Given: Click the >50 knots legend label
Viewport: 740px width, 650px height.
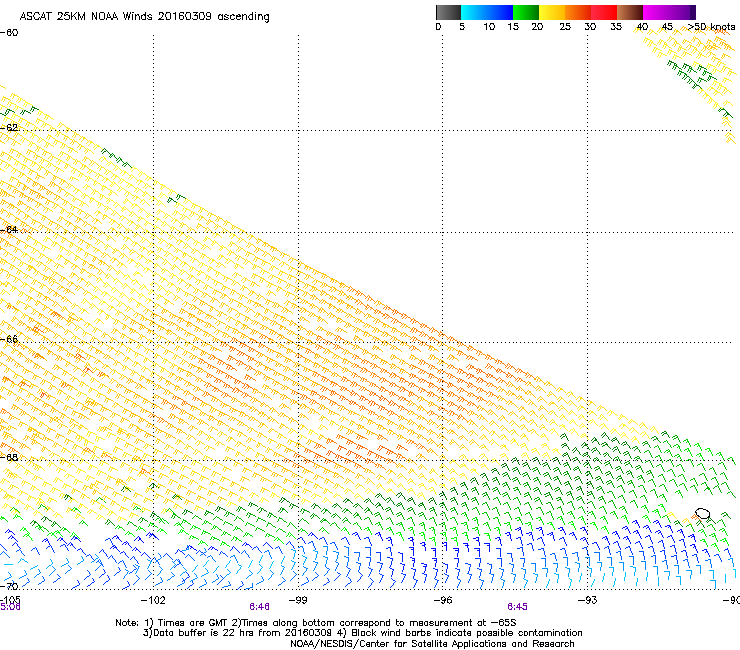Looking at the screenshot, I should (x=711, y=27).
